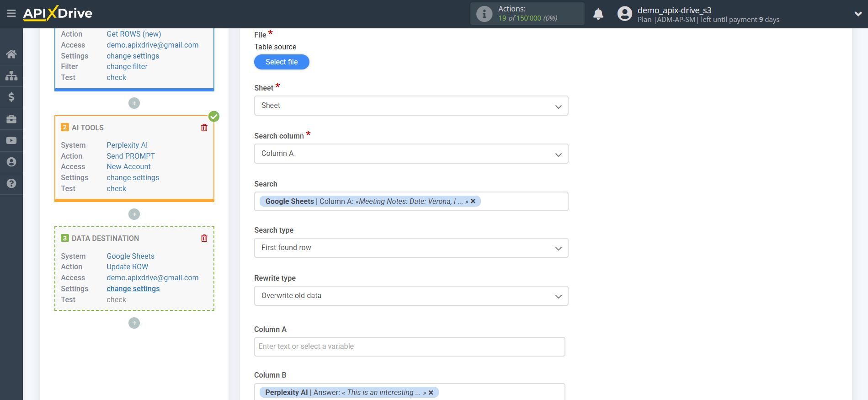This screenshot has height=400, width=868.
Task: Expand the account menu chevron
Action: click(x=858, y=14)
